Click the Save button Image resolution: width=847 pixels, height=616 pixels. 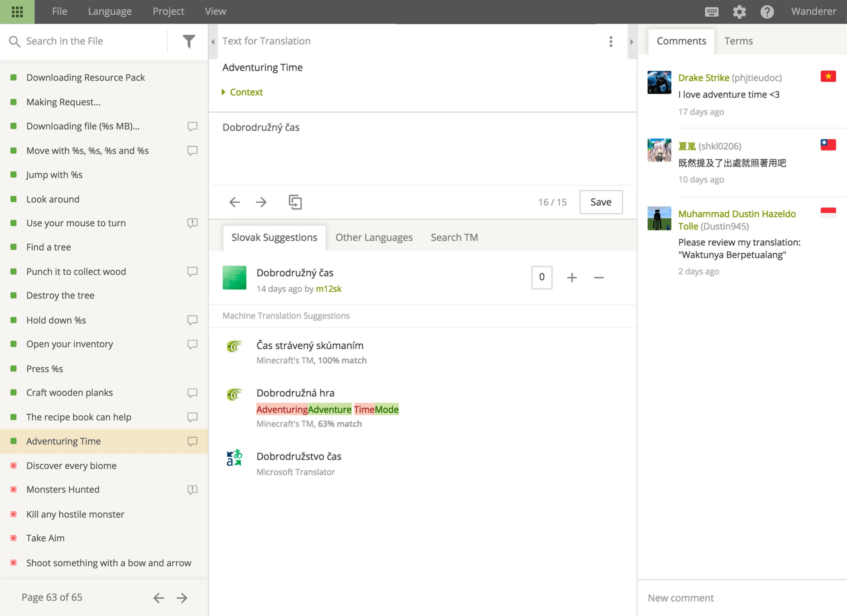pyautogui.click(x=600, y=202)
